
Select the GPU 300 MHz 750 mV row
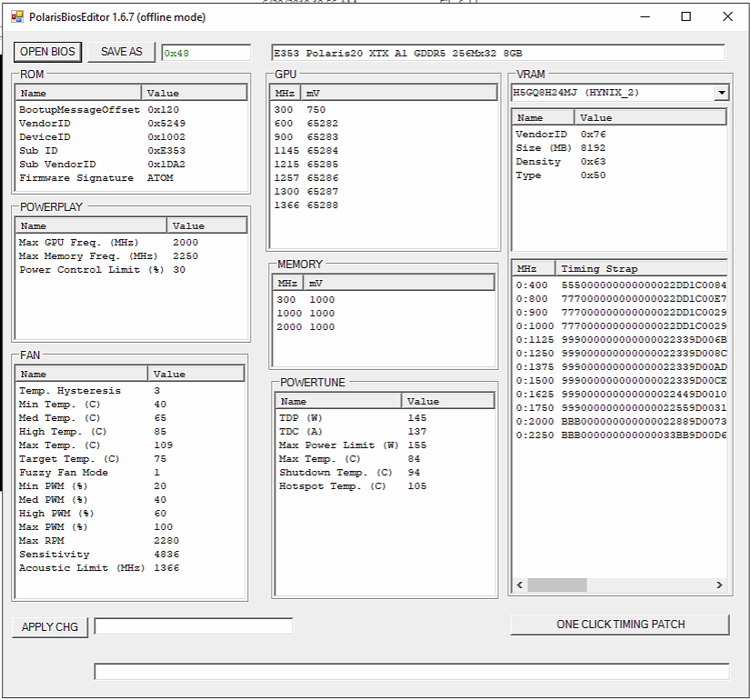[299, 110]
